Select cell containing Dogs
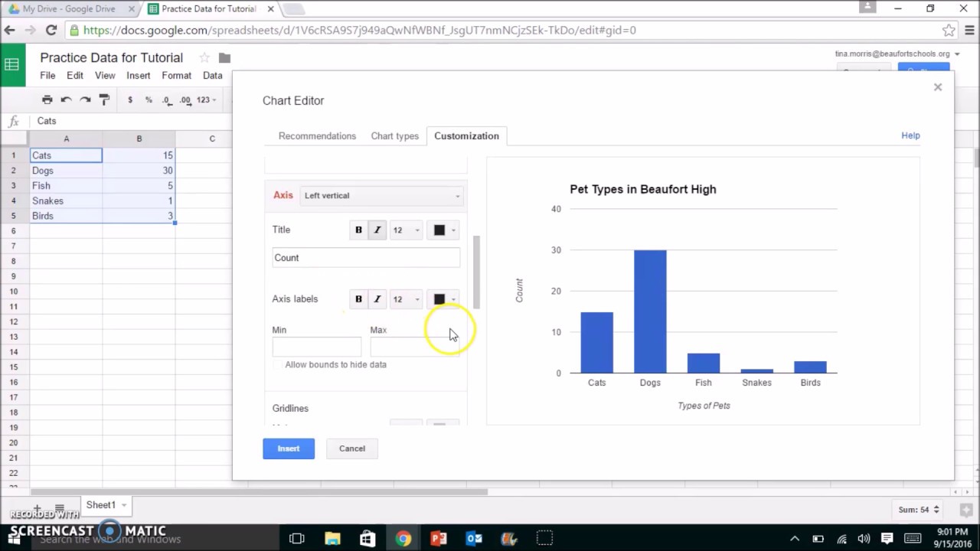This screenshot has height=551, width=980. [66, 171]
